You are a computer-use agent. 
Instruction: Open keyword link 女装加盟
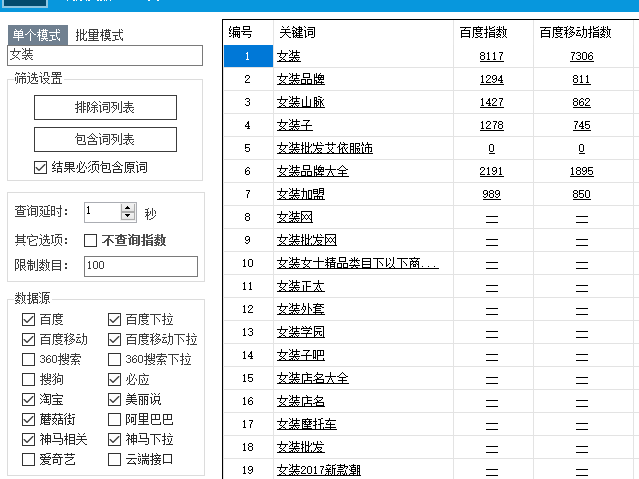(x=301, y=194)
